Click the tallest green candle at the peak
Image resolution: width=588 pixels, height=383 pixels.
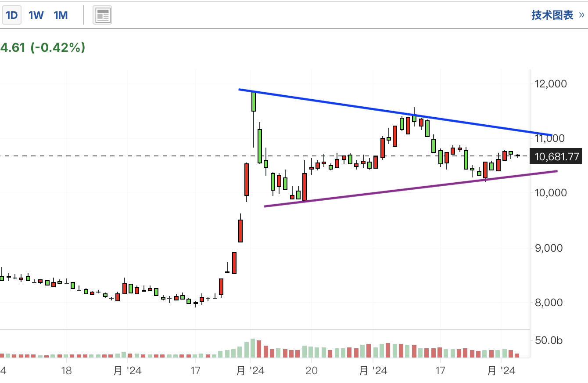[254, 102]
